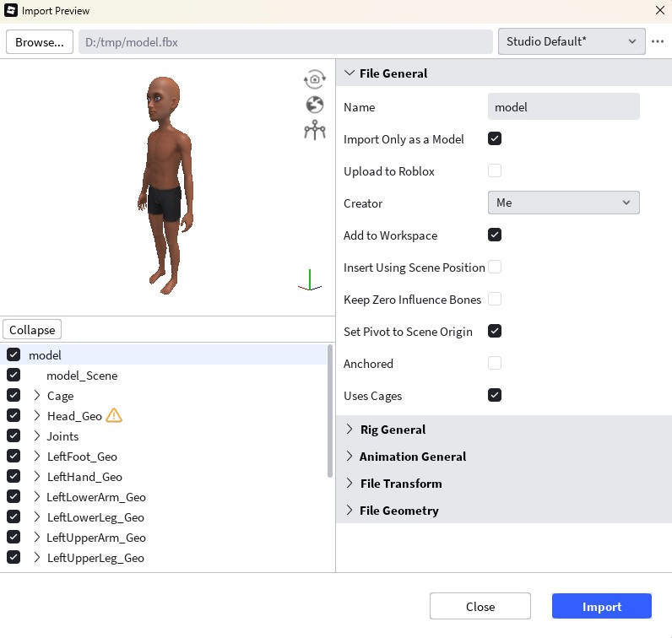Select the model_Scene tree item
672x638 pixels.
(82, 376)
